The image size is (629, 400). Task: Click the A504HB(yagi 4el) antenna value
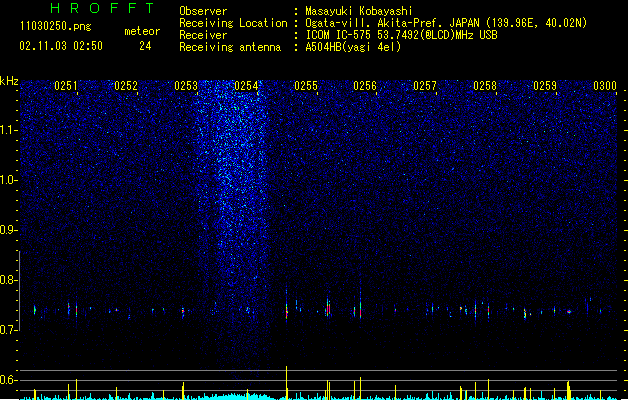pyautogui.click(x=353, y=47)
